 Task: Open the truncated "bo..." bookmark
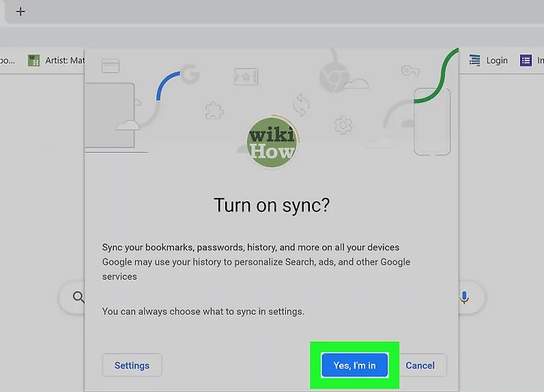8,60
